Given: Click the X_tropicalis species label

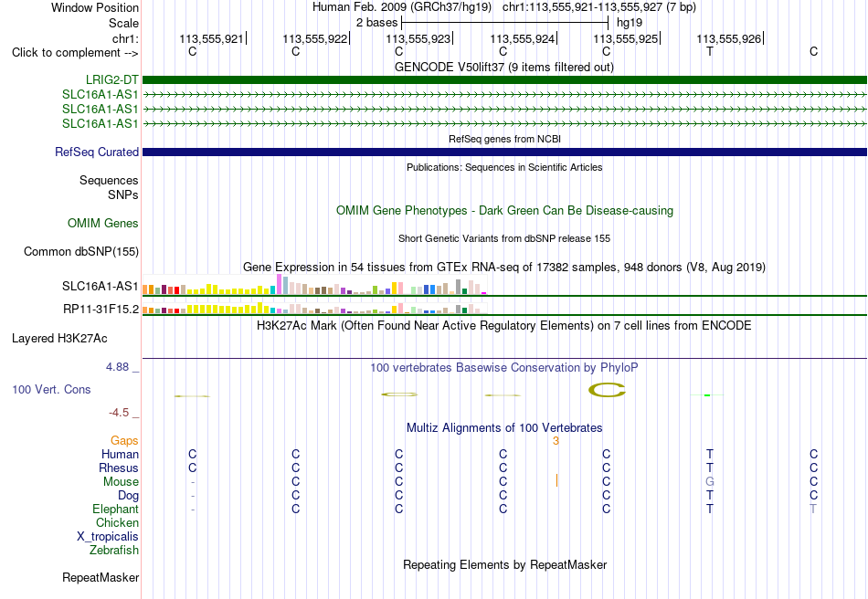Looking at the screenshot, I should coord(108,537).
